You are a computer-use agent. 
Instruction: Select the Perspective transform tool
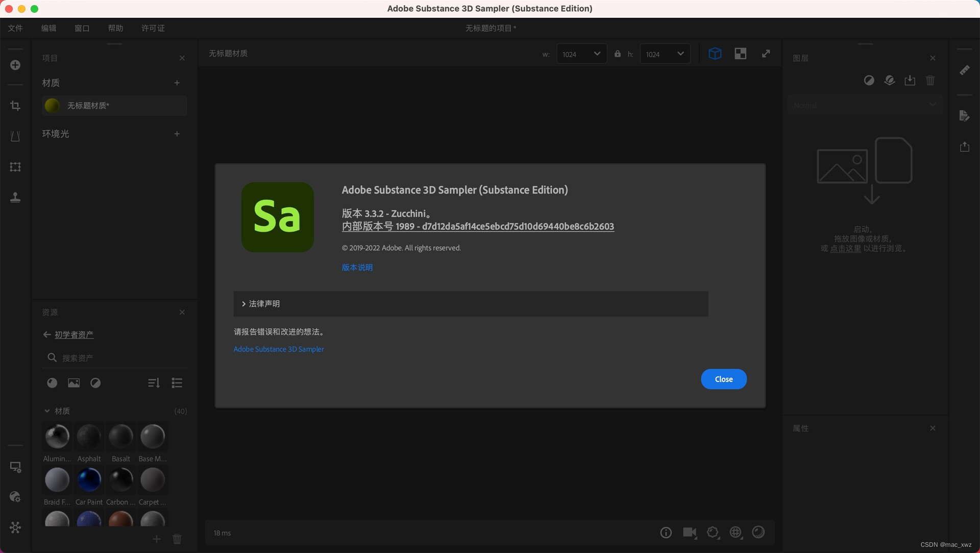tap(15, 136)
